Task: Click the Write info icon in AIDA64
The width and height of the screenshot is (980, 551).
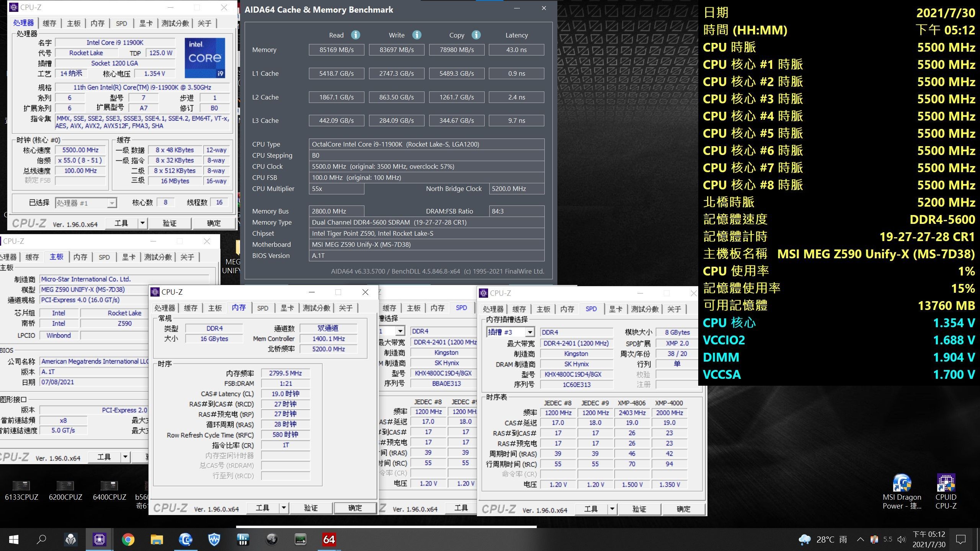Action: (416, 35)
